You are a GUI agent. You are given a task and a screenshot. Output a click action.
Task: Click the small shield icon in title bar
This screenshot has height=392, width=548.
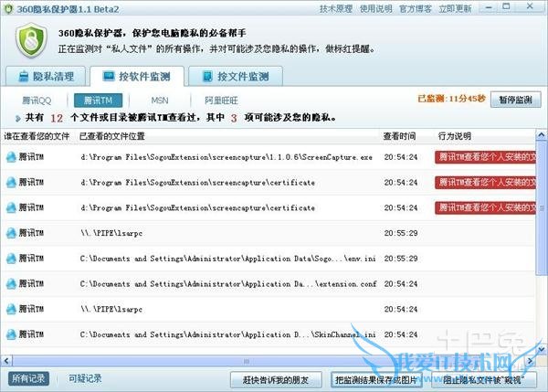pyautogui.click(x=8, y=9)
